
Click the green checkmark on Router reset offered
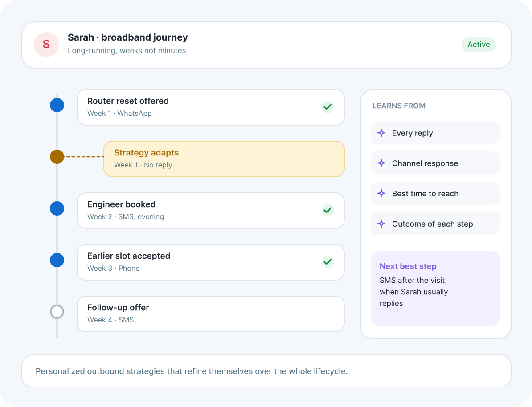328,107
